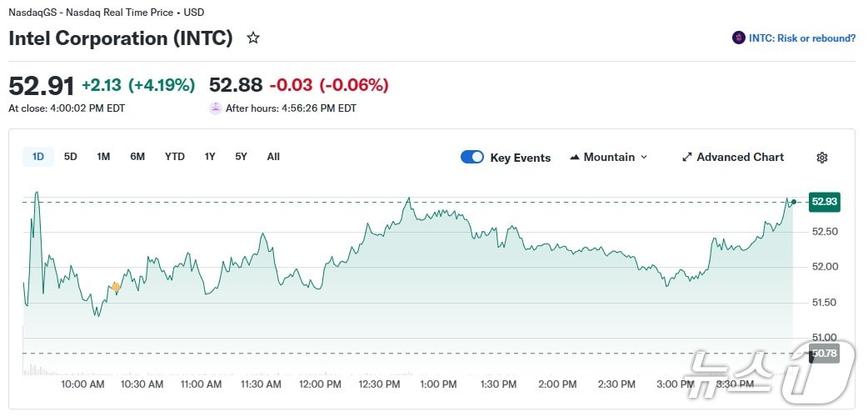Viewport: 868px width, 417px height.
Task: Open chart settings gear icon
Action: click(822, 158)
